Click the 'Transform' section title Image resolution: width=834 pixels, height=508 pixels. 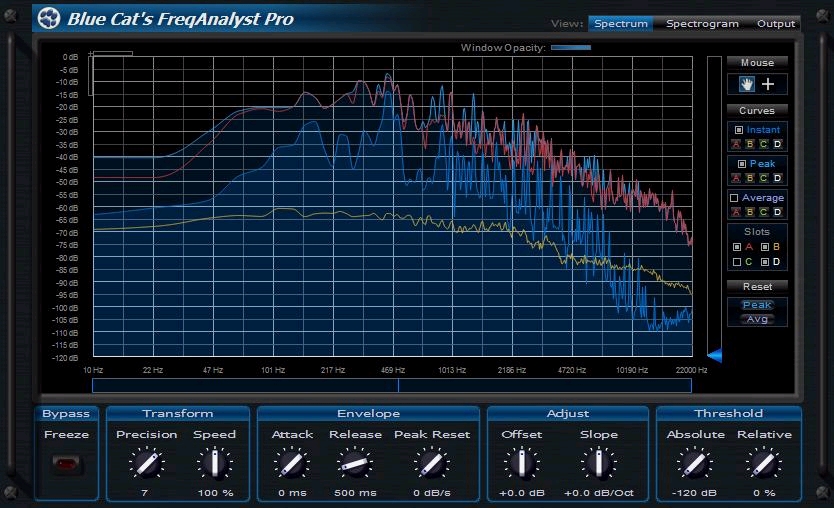(x=178, y=413)
